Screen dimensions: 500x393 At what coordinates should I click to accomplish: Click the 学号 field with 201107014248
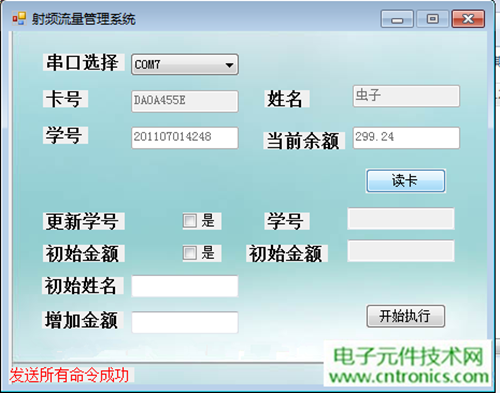point(185,137)
